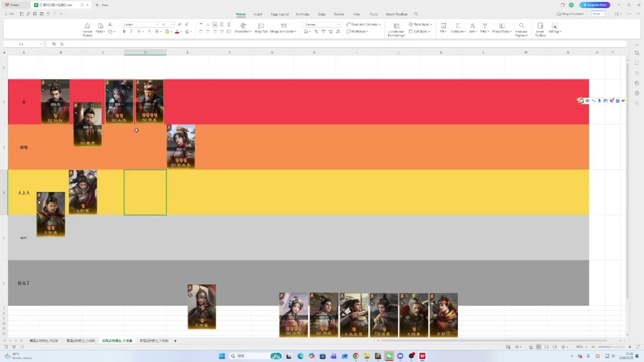Open the Table Styles menu

tap(420, 24)
